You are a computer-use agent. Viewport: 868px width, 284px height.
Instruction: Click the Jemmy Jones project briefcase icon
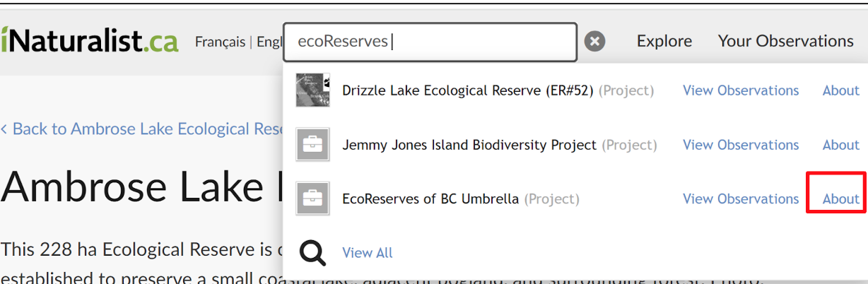tap(313, 145)
